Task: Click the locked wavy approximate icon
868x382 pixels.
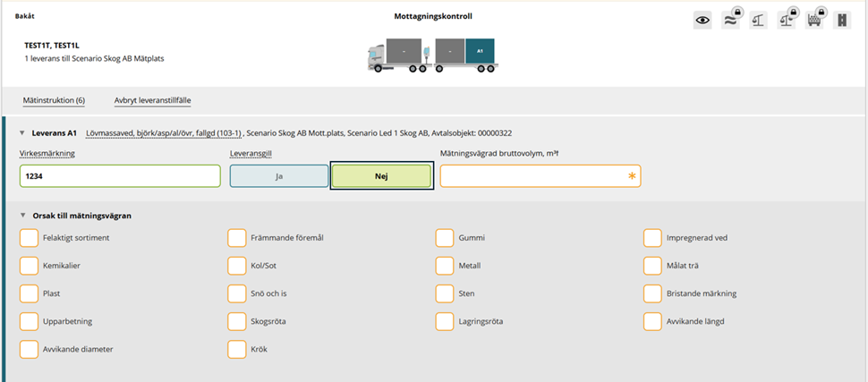Action: pyautogui.click(x=731, y=21)
